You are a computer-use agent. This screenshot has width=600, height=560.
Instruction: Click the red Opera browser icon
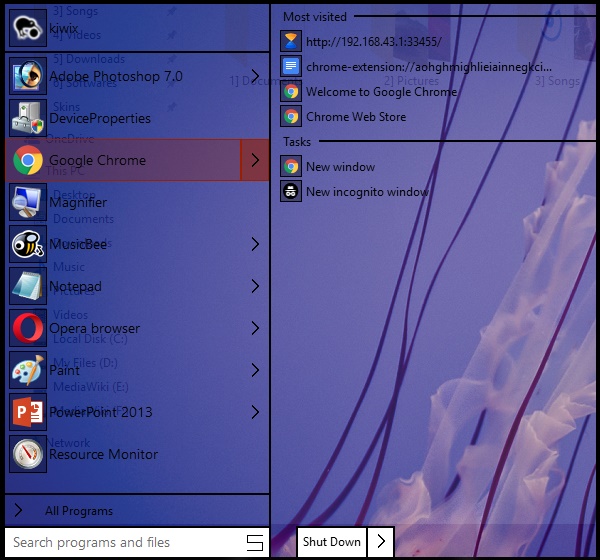[28, 328]
